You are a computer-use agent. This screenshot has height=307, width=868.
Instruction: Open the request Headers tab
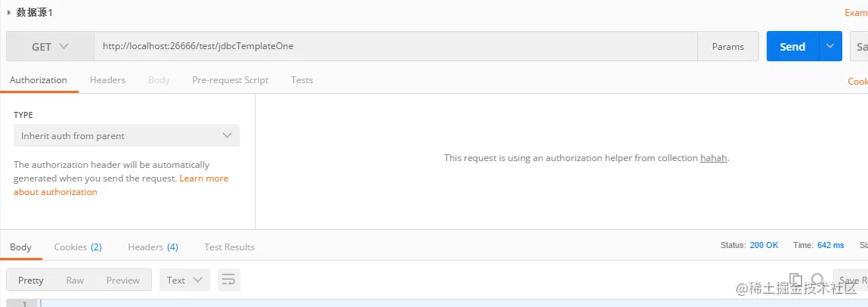pyautogui.click(x=107, y=80)
